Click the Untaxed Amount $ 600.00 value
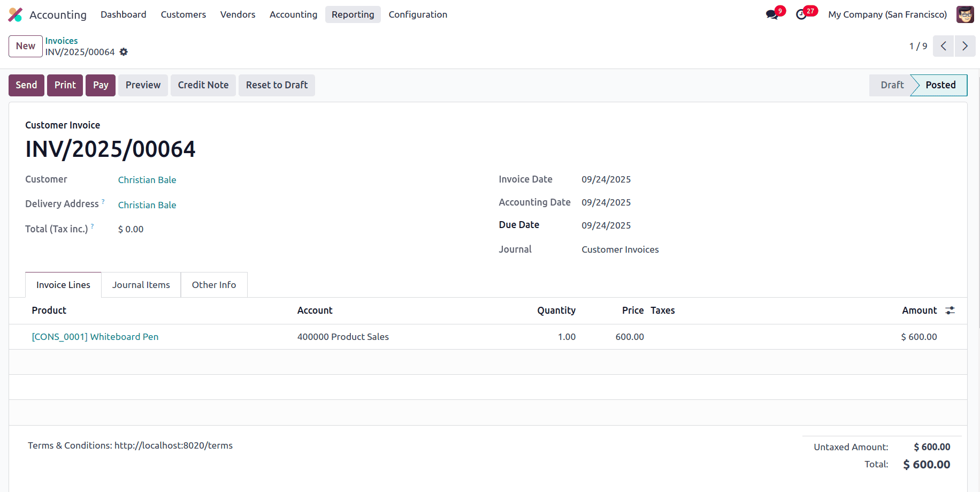This screenshot has height=492, width=980. [x=932, y=447]
